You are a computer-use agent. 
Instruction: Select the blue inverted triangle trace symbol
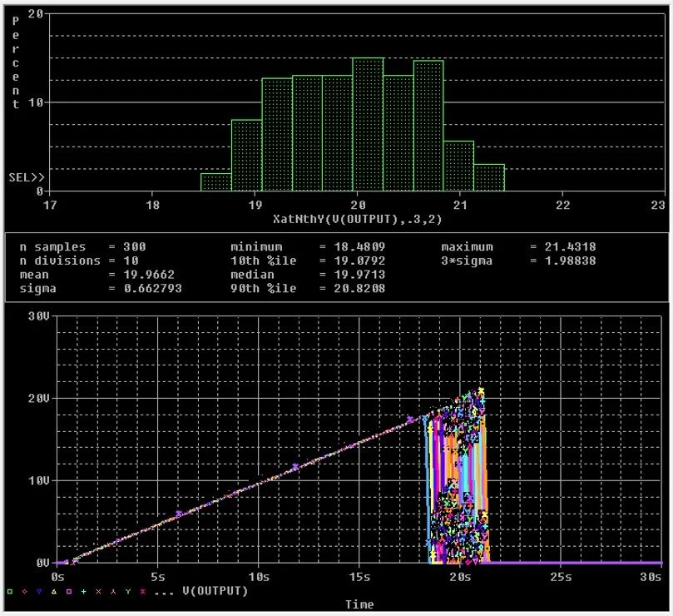pyautogui.click(x=39, y=592)
